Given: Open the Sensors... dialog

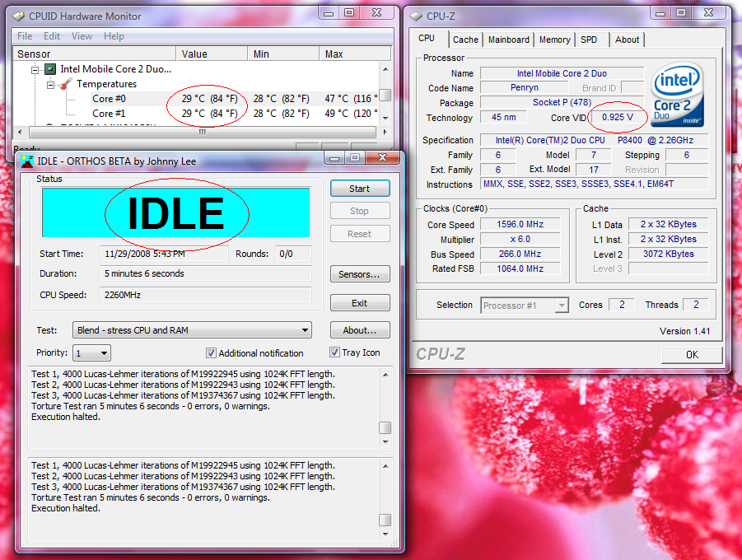Looking at the screenshot, I should 360,274.
